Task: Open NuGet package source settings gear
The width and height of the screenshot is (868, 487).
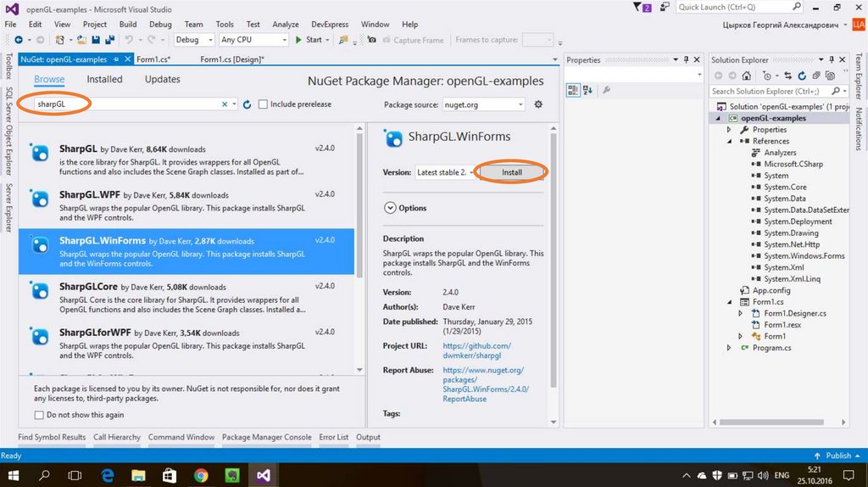Action: click(x=538, y=104)
